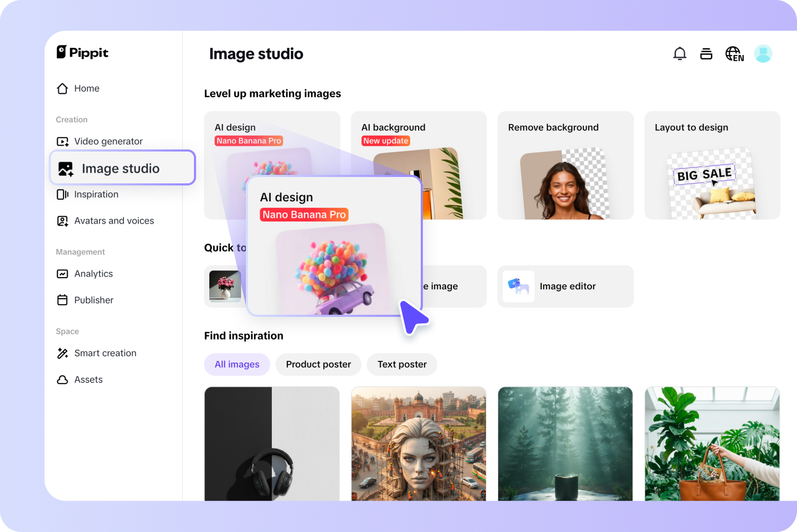This screenshot has height=532, width=797.
Task: Open the forest image thumbnail
Action: point(565,444)
